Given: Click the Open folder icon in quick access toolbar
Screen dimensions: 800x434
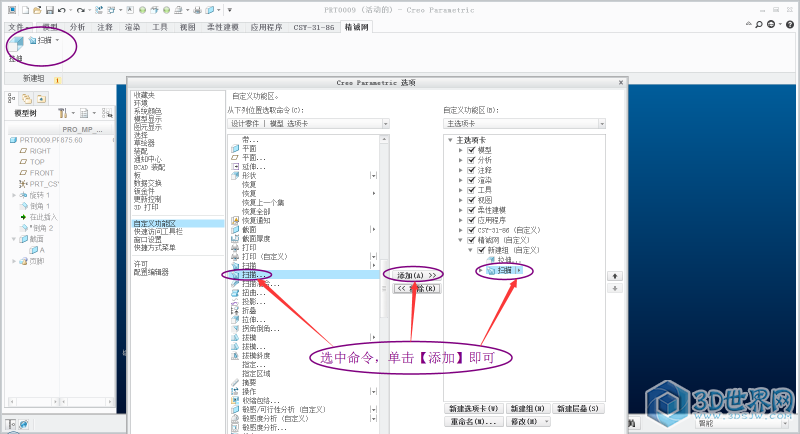Looking at the screenshot, I should pos(37,10).
